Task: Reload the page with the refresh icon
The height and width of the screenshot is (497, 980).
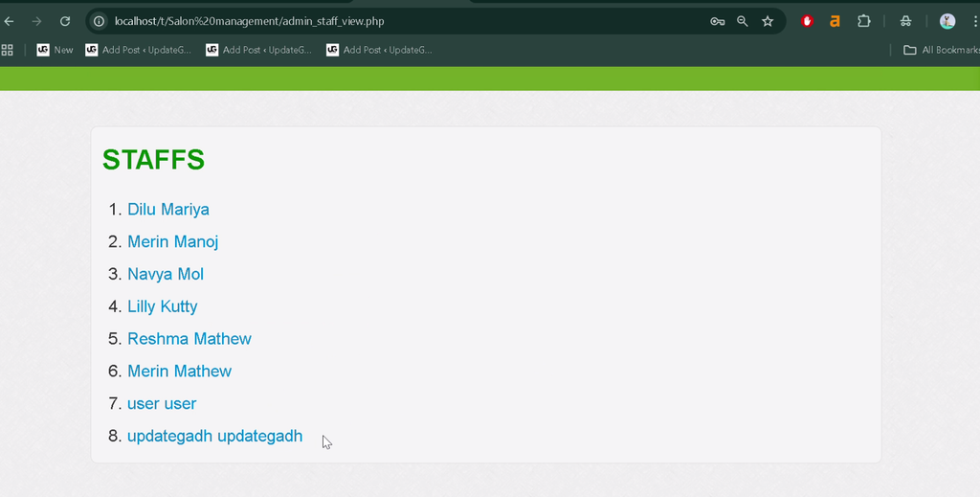Action: (64, 21)
